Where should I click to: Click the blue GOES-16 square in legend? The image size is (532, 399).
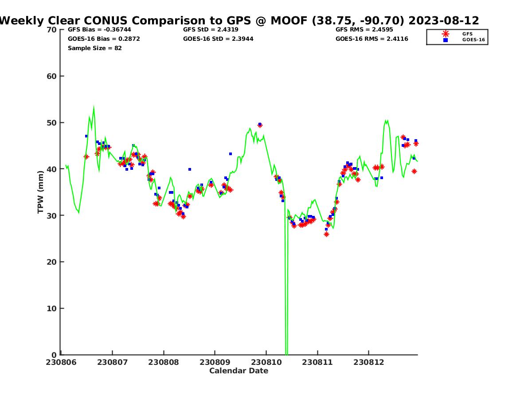pos(446,40)
